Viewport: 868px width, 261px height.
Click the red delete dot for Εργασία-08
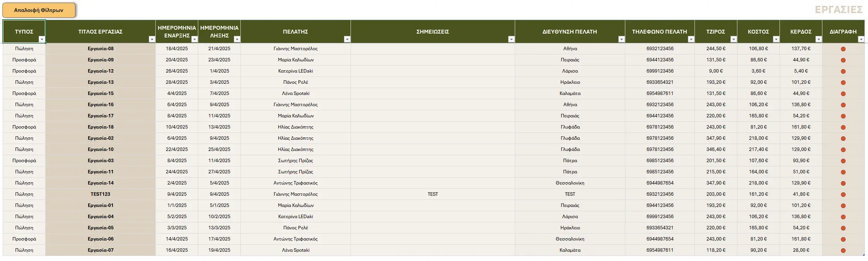pos(843,49)
